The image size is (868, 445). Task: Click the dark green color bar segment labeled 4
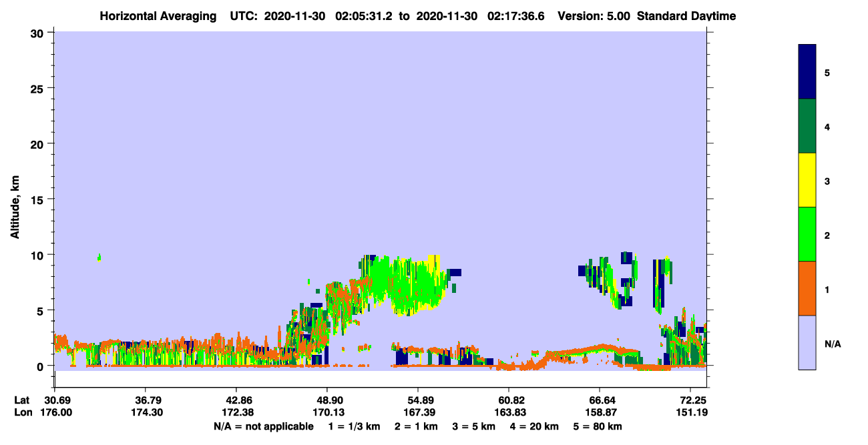pyautogui.click(x=807, y=126)
